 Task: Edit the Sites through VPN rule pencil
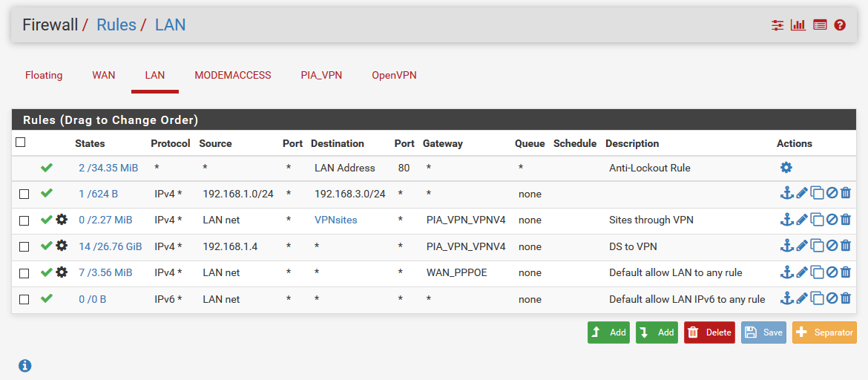pos(801,220)
